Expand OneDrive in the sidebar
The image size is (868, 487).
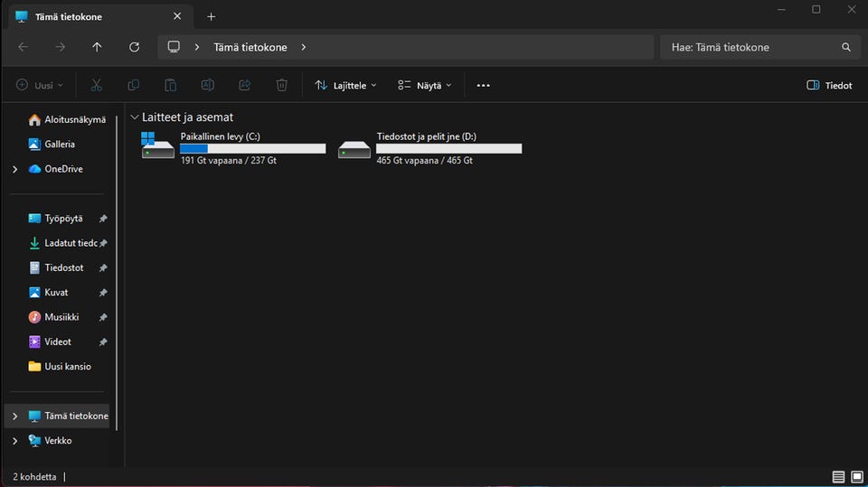point(15,169)
